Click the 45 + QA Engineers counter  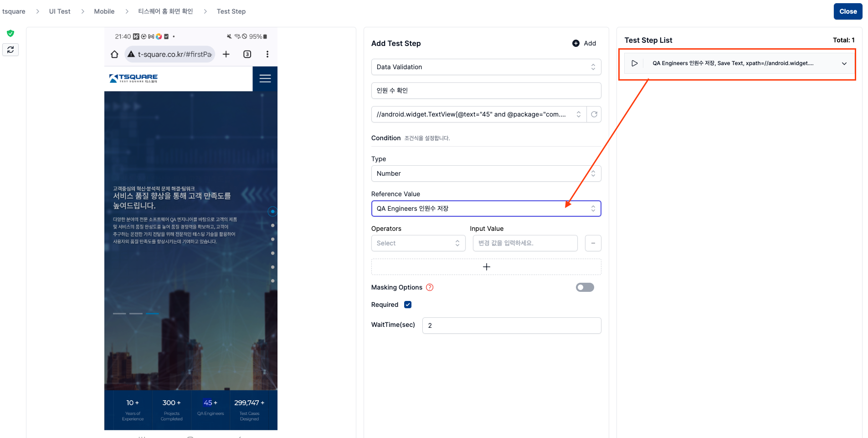tap(211, 408)
